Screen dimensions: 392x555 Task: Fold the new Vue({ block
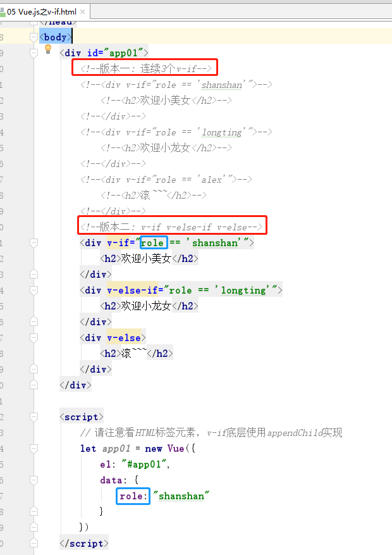click(34, 449)
